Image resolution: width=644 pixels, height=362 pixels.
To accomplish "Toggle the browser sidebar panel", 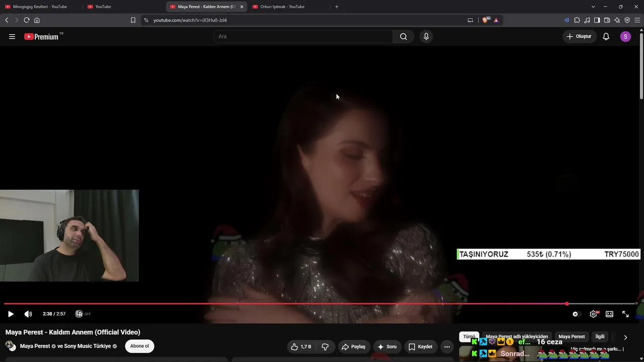I will click(x=597, y=20).
